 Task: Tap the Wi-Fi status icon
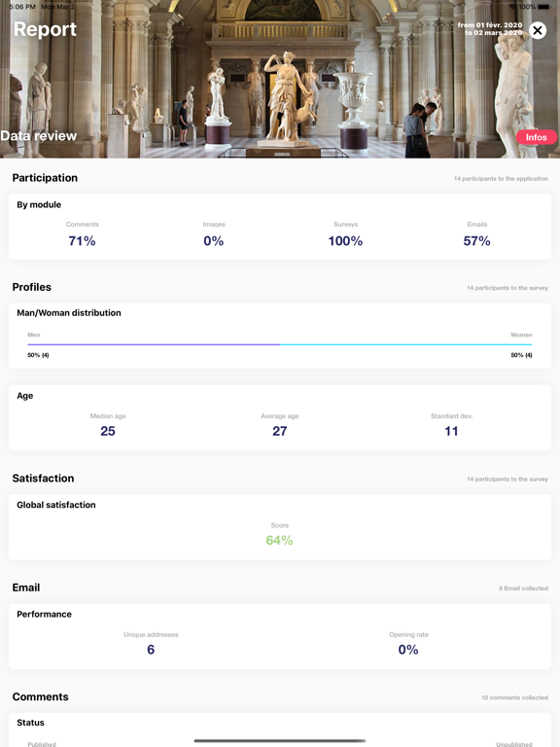(x=512, y=7)
